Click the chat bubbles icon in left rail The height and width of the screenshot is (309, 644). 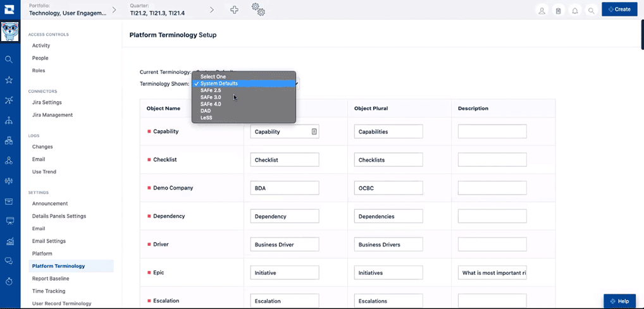(x=9, y=260)
